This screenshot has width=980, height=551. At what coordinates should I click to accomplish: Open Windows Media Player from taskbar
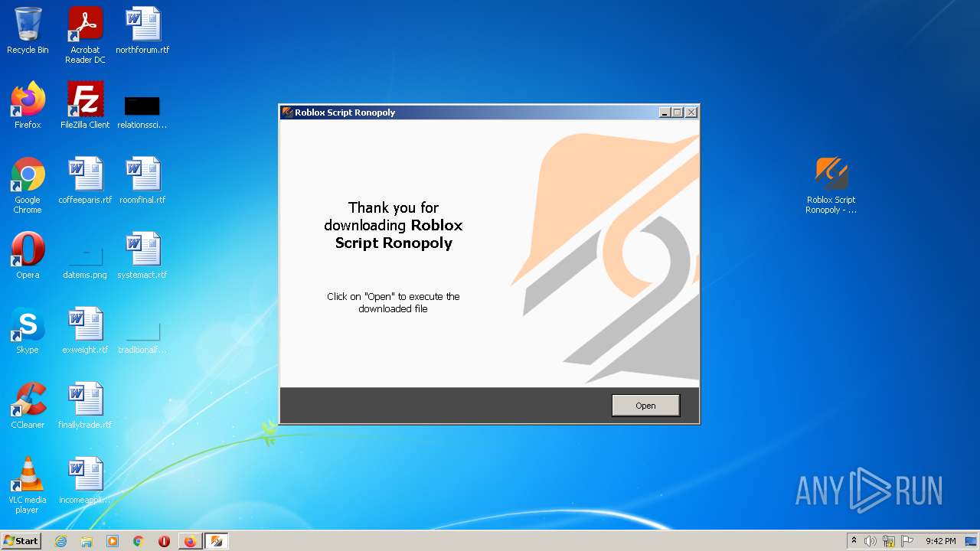113,541
